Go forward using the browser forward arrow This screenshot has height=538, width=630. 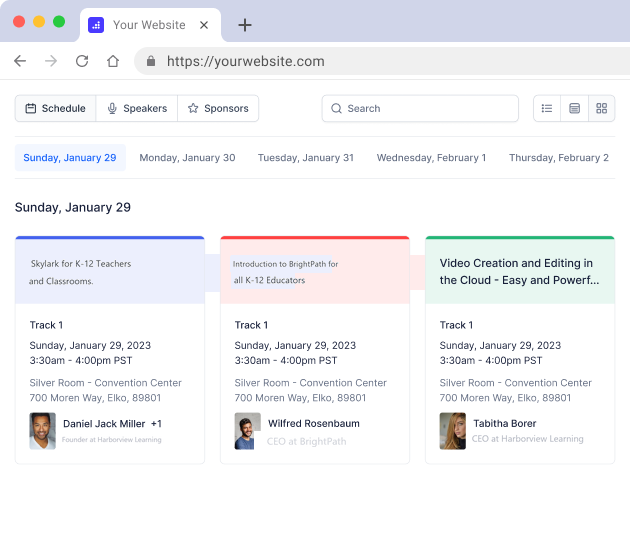tap(51, 61)
